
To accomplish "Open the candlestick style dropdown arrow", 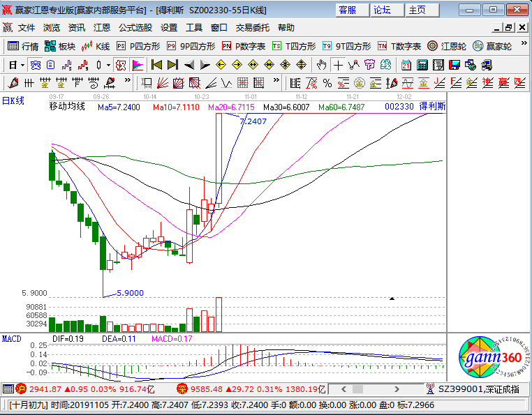I will click(109, 65).
